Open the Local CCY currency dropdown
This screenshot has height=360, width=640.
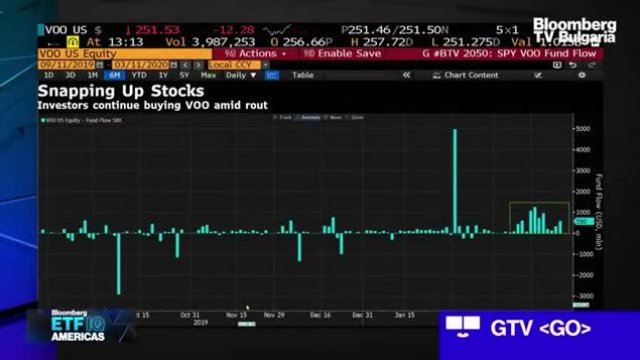coord(234,65)
